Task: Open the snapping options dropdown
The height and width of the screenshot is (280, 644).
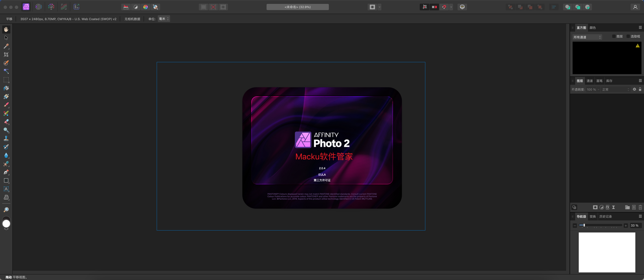Action: 451,7
